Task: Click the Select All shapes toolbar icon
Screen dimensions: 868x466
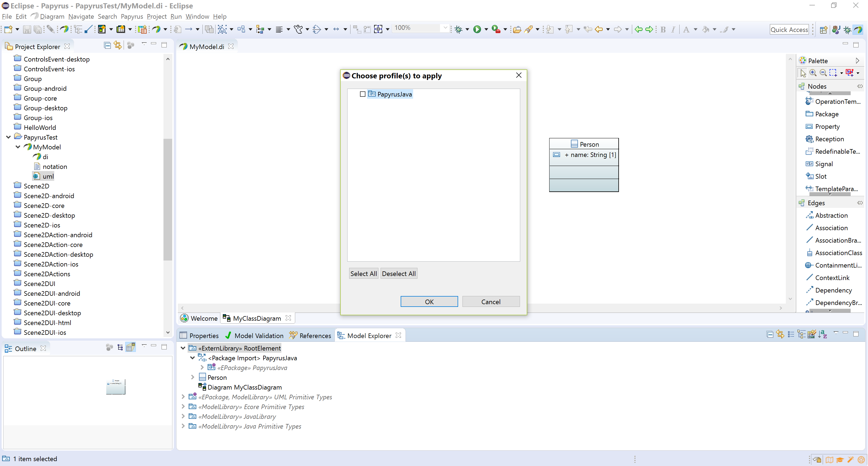Action: click(x=222, y=29)
